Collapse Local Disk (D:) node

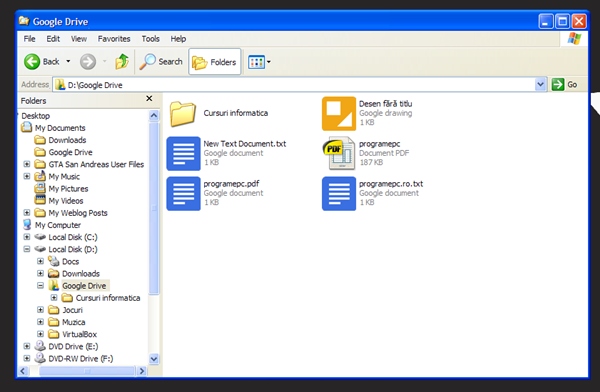[26, 249]
